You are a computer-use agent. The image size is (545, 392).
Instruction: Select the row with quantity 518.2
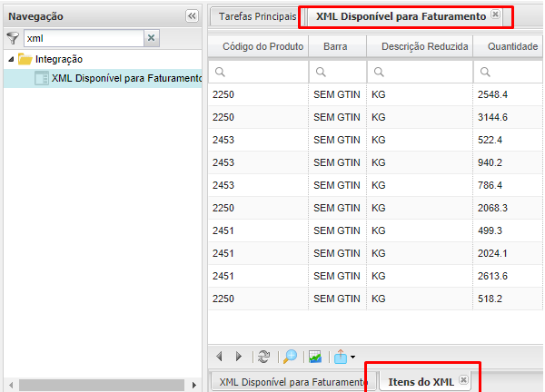coord(375,299)
